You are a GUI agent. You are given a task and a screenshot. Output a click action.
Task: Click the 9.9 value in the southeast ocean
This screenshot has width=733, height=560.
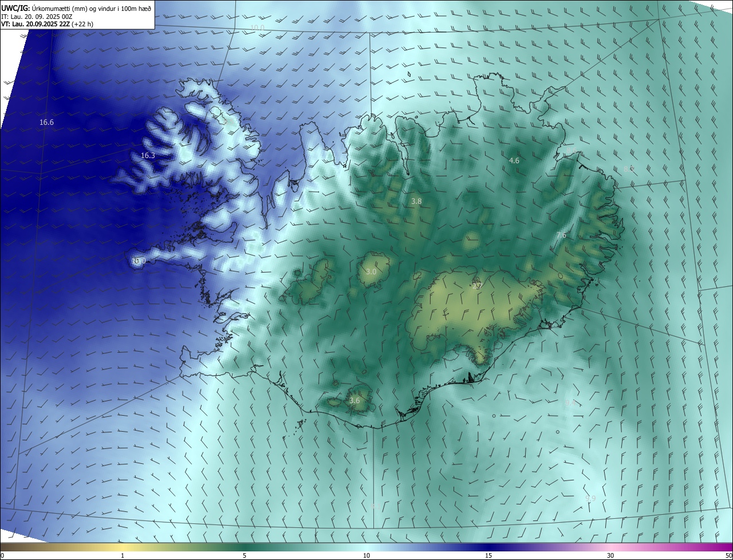point(590,499)
